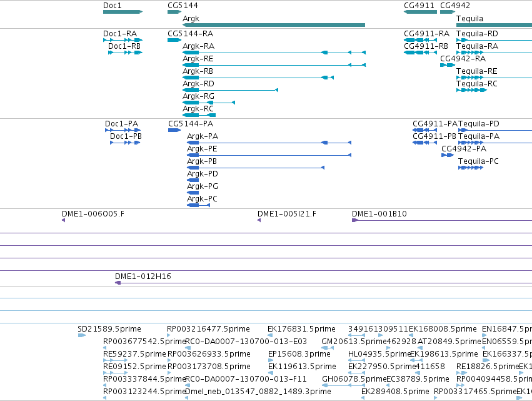Click EST EK119613.5prime
Screen dimensions: 532x401
[302, 367]
